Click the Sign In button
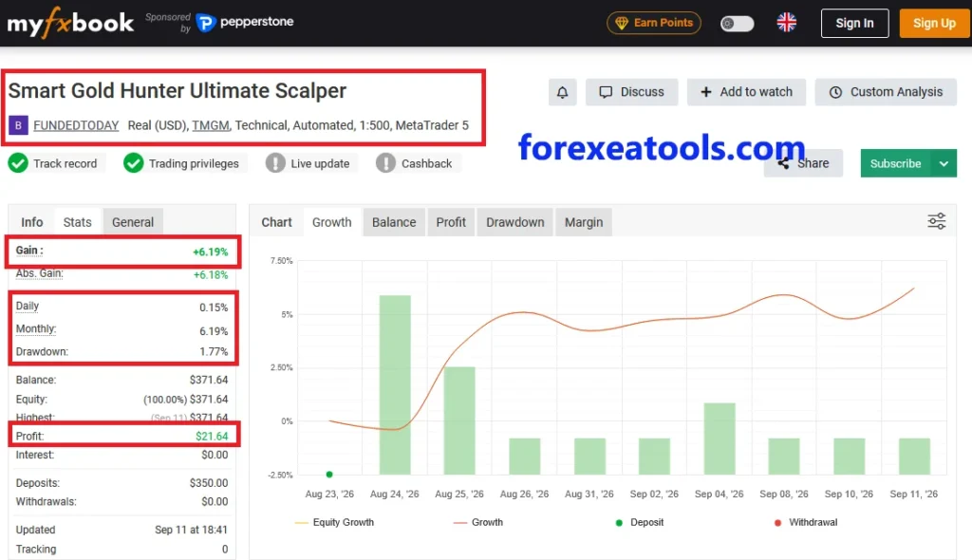 tap(855, 23)
